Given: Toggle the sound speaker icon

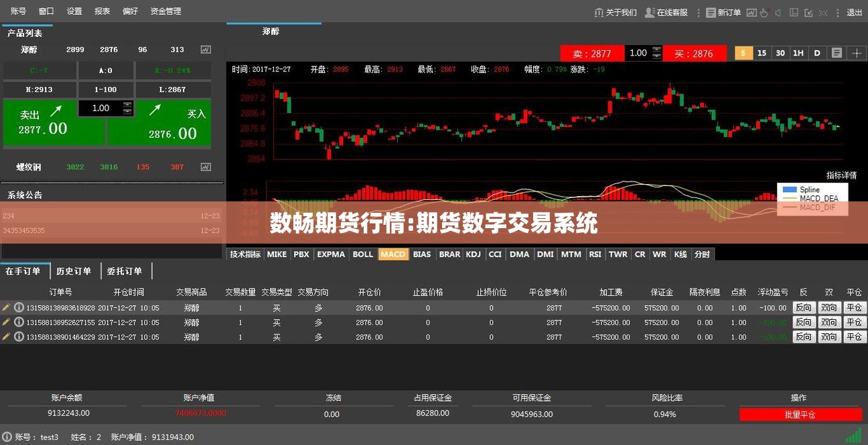Looking at the screenshot, I should click(779, 13).
